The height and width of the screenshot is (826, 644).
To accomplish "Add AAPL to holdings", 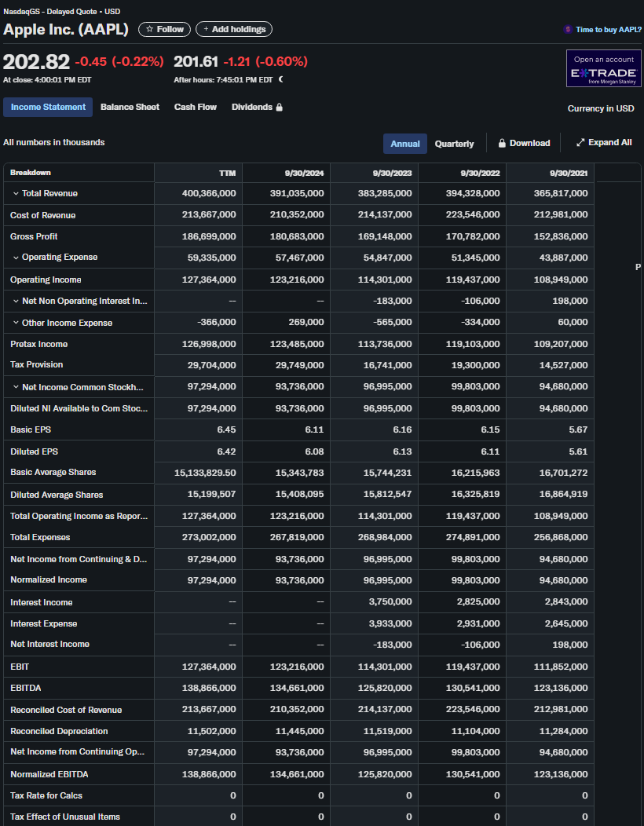I will pos(234,30).
